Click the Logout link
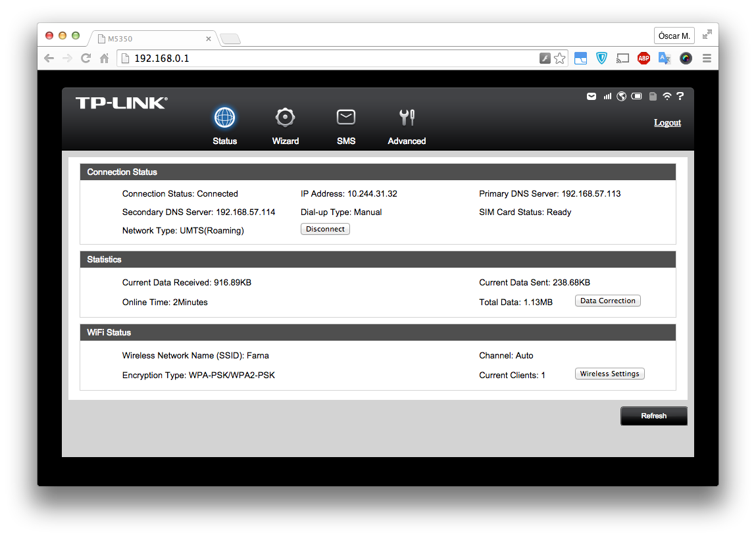756x538 pixels. coord(667,122)
